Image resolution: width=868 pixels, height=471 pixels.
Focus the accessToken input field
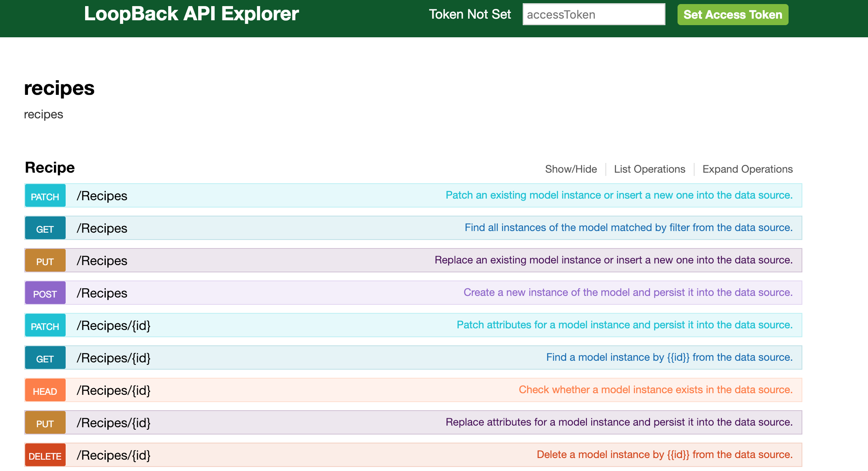pos(594,15)
